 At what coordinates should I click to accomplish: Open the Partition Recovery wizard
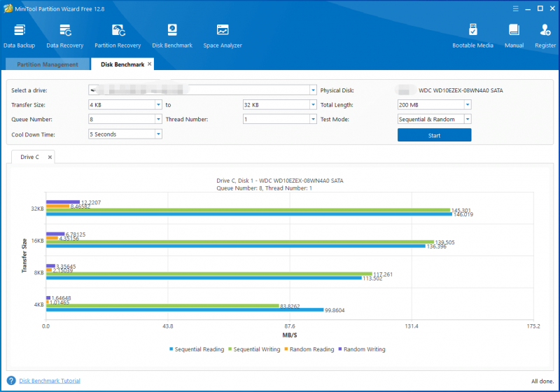coord(118,36)
